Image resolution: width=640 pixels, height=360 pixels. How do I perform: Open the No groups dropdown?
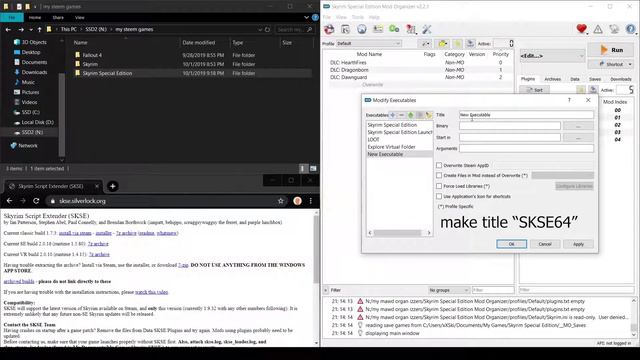(x=448, y=290)
